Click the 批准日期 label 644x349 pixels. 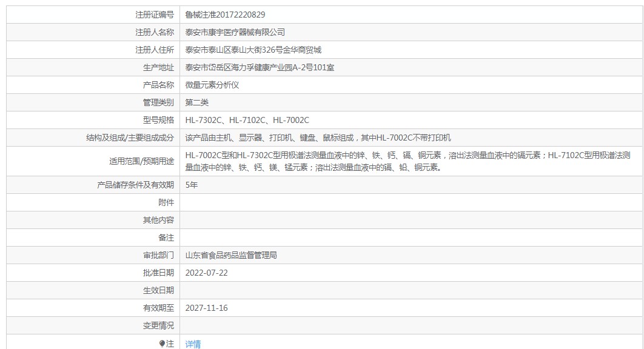pyautogui.click(x=158, y=273)
